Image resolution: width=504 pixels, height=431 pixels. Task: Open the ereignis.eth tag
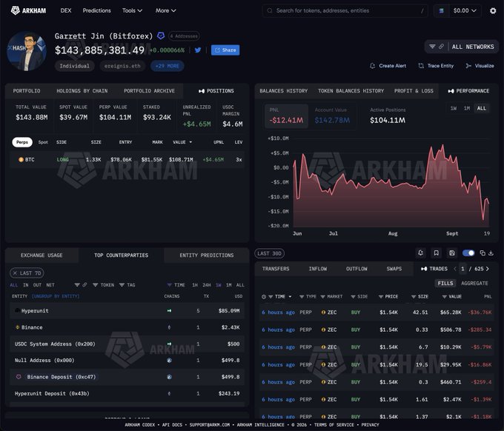point(122,66)
